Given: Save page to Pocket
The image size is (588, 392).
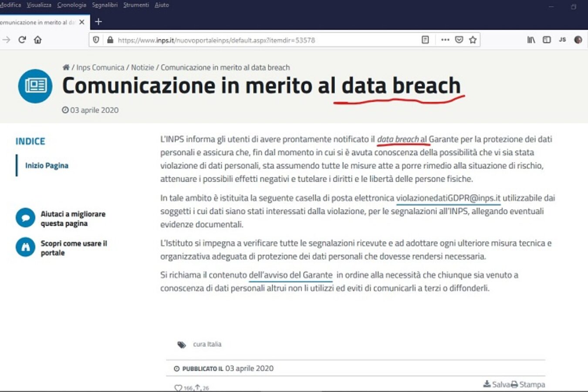Looking at the screenshot, I should click(x=459, y=40).
